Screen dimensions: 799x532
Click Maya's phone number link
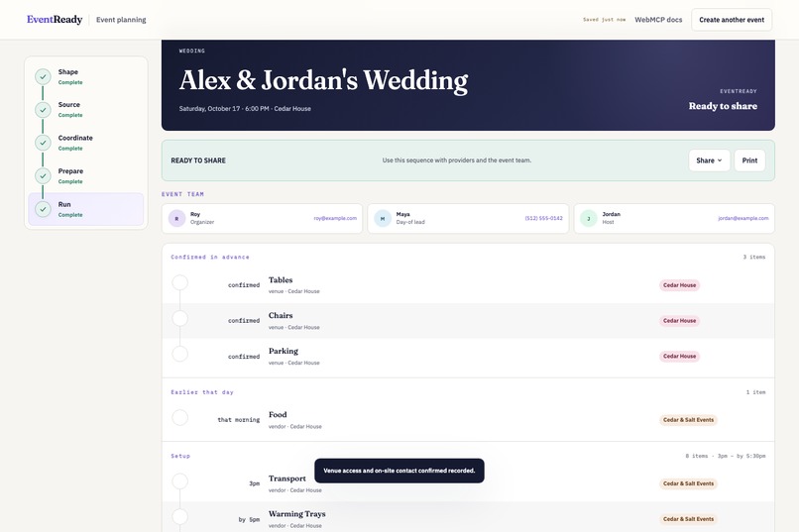click(543, 218)
